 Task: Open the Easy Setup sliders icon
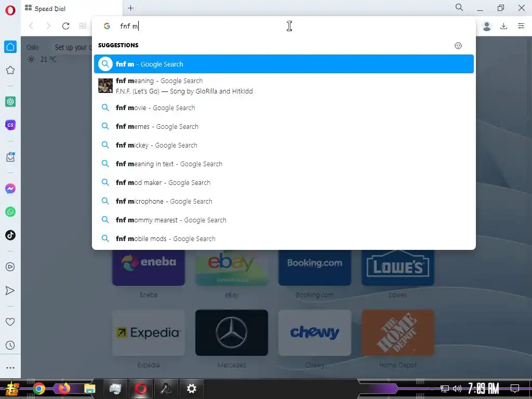[x=521, y=26]
